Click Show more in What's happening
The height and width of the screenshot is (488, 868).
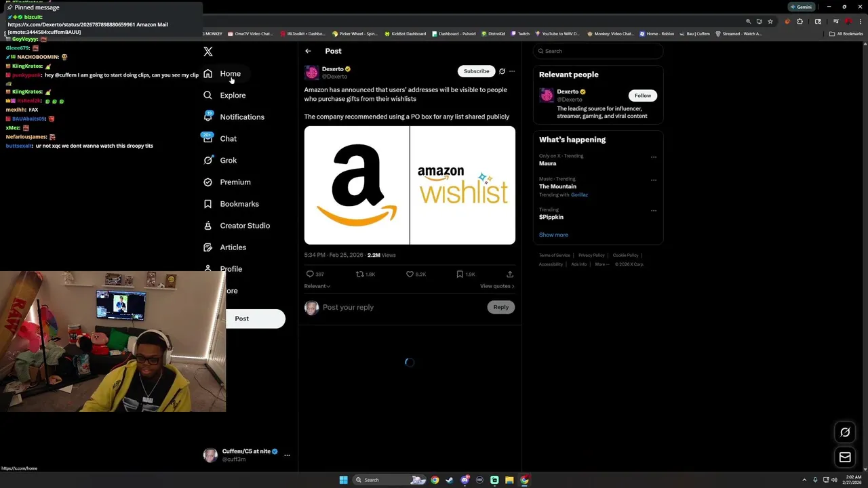[x=553, y=235]
